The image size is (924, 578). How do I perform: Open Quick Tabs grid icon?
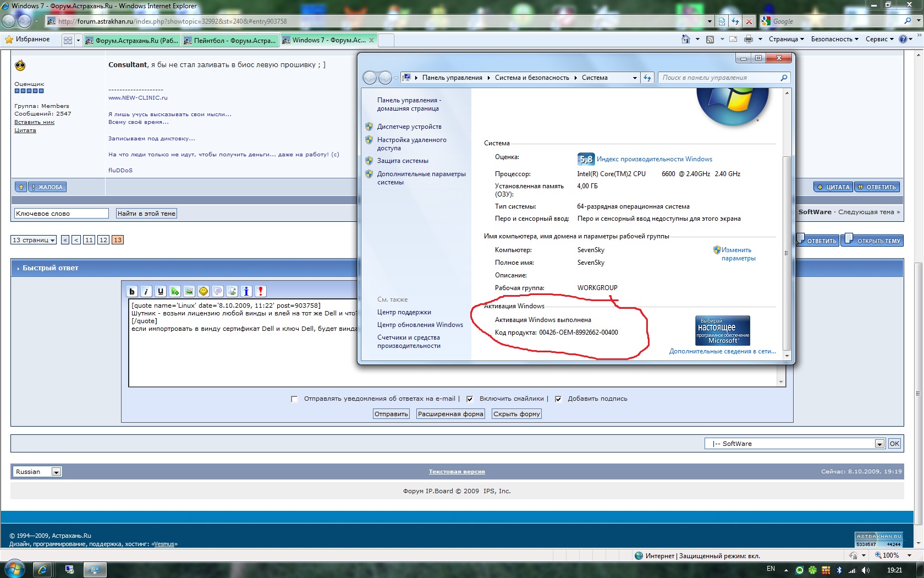pos(68,40)
